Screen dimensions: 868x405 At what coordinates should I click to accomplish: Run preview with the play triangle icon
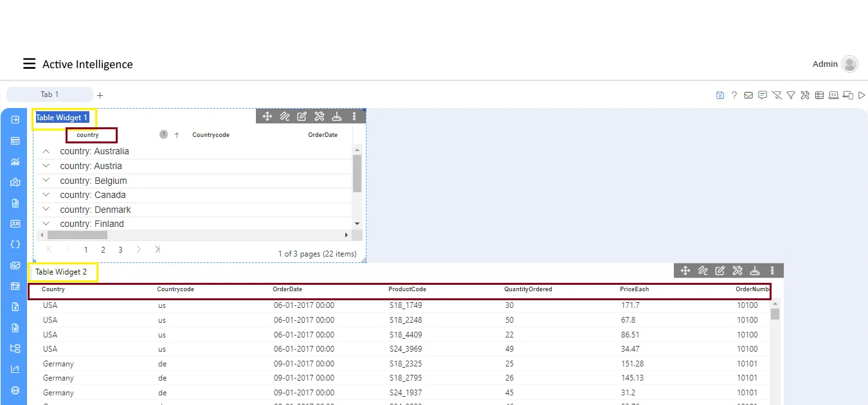(862, 95)
